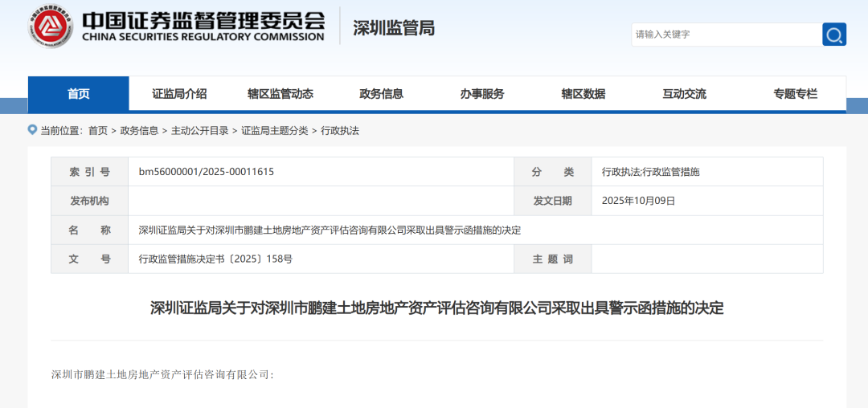Select index number bm56000001/2025-00011615
Screen dimensions: 868x408
click(207, 172)
